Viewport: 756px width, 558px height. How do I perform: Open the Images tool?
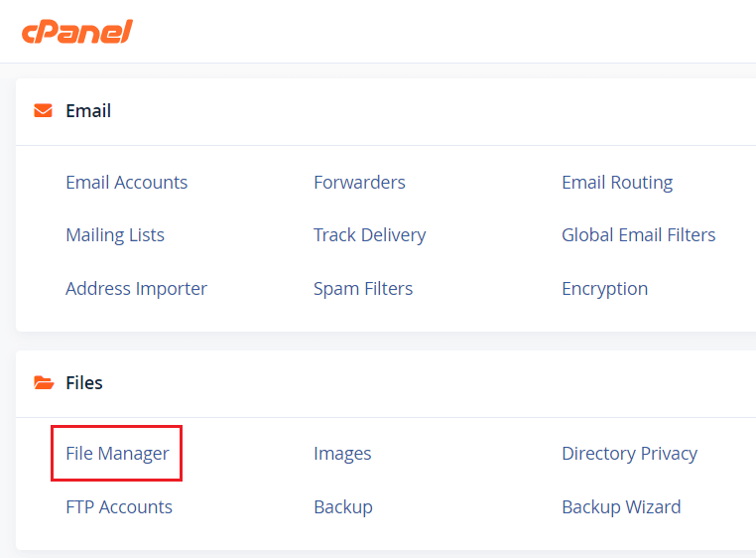[x=342, y=454]
